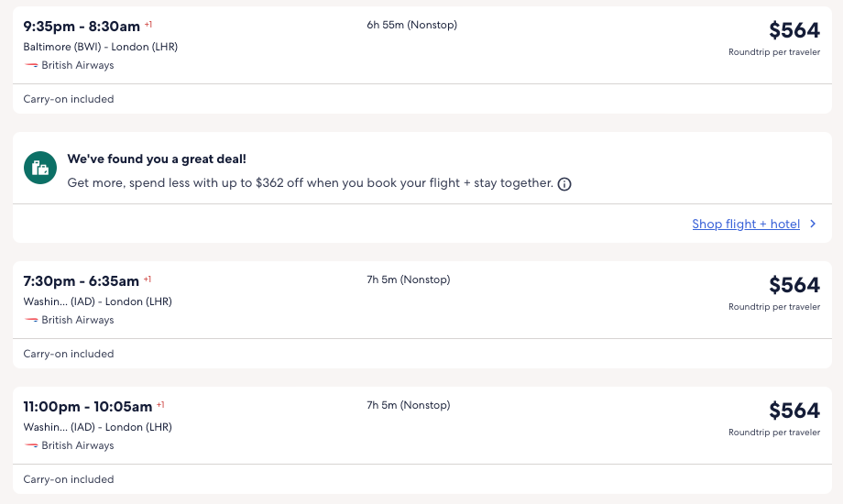This screenshot has height=504, width=843.
Task: Click 7h 5m (Nonstop) on 11:00pm flight
Action: click(x=408, y=405)
